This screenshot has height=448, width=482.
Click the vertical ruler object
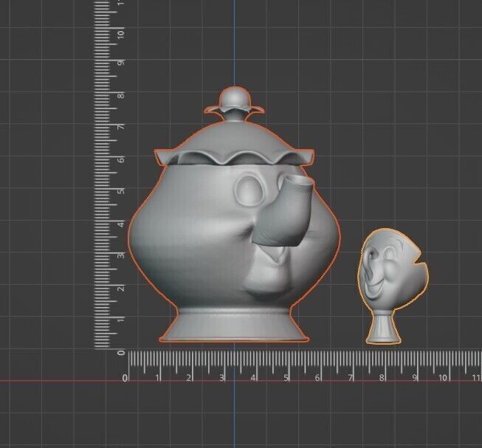pyautogui.click(x=109, y=175)
